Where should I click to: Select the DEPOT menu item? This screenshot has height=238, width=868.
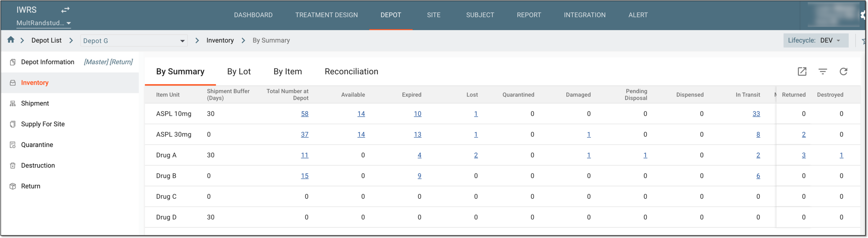coord(391,15)
